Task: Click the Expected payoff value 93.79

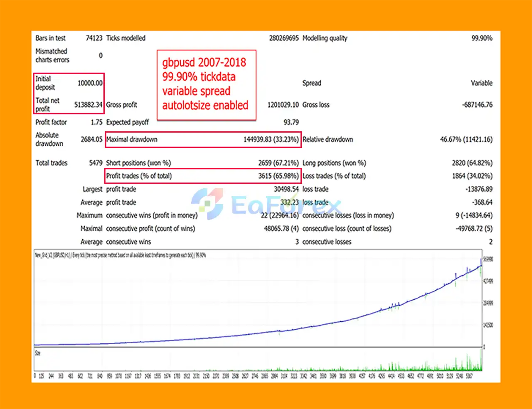Action: click(x=291, y=122)
